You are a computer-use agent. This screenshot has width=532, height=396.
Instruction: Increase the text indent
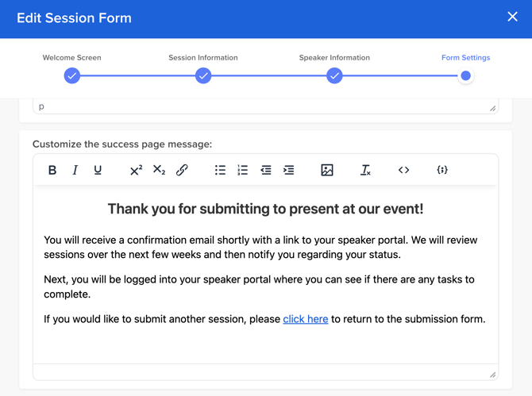(289, 170)
